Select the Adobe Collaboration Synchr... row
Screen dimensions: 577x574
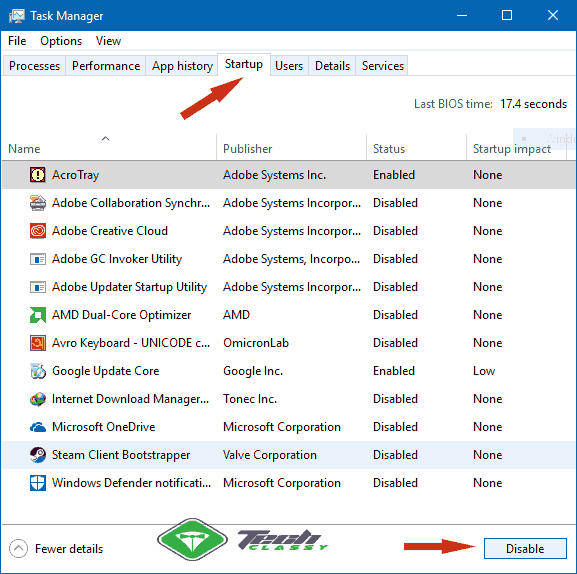point(288,203)
